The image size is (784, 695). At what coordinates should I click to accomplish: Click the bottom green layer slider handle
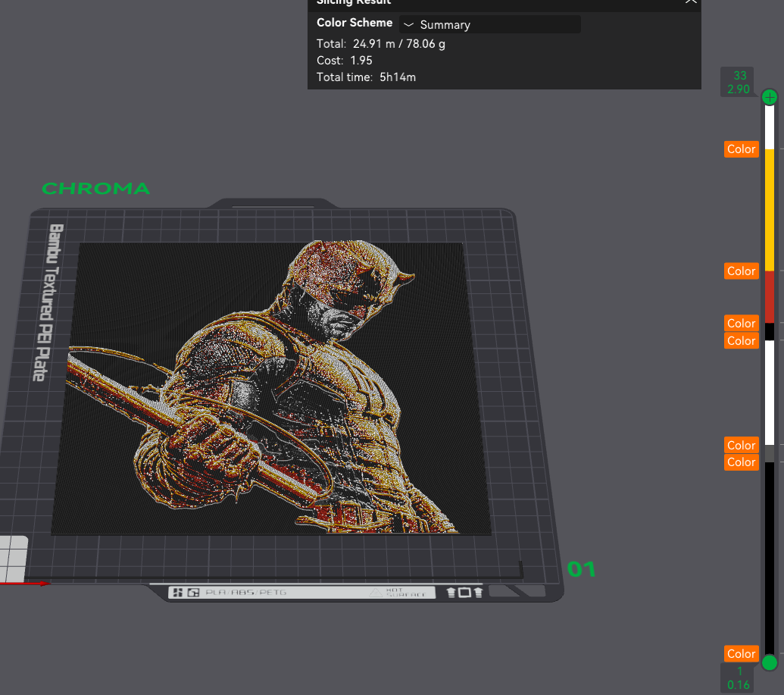(x=770, y=663)
